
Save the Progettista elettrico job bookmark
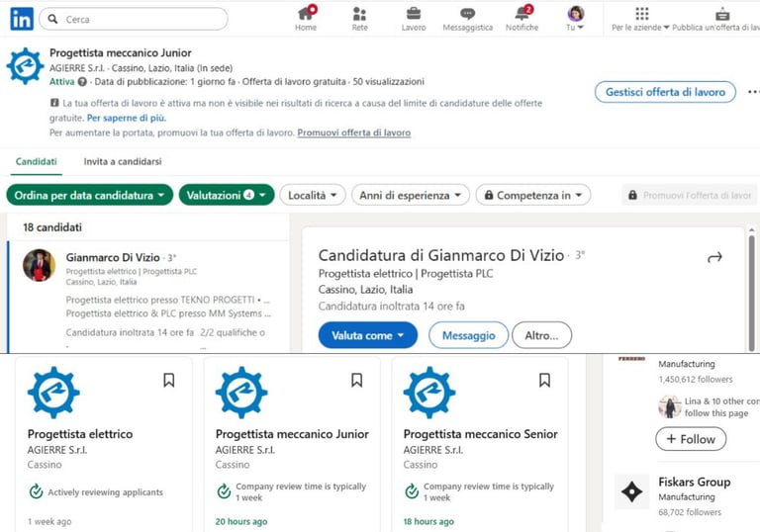(168, 380)
